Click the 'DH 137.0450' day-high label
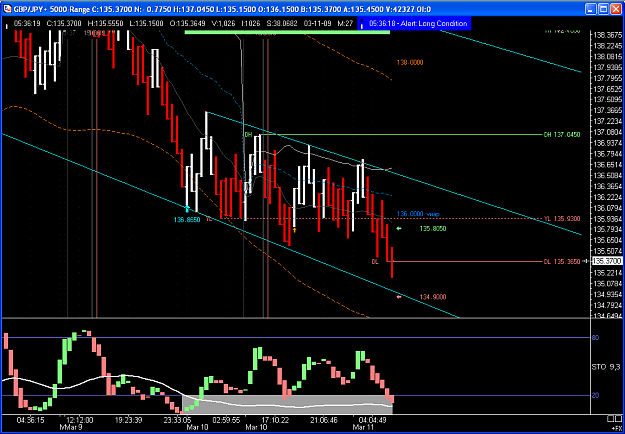625x434 pixels. coord(562,135)
